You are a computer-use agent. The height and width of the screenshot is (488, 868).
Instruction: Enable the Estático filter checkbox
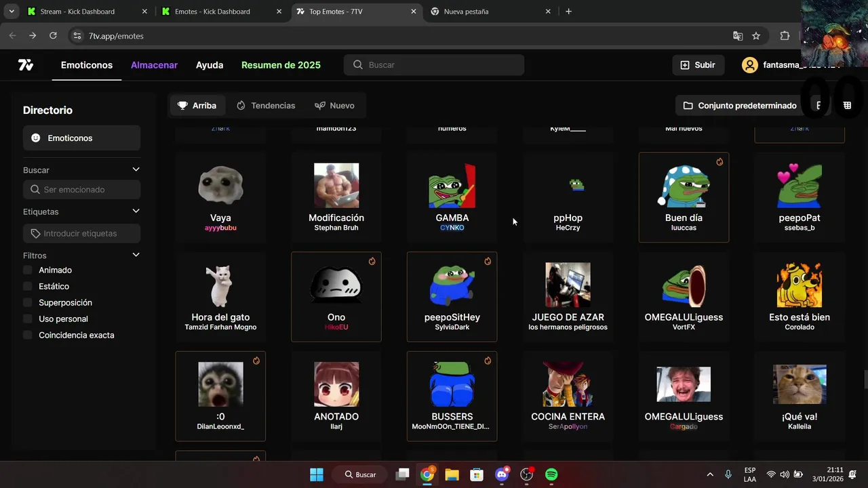tap(28, 286)
